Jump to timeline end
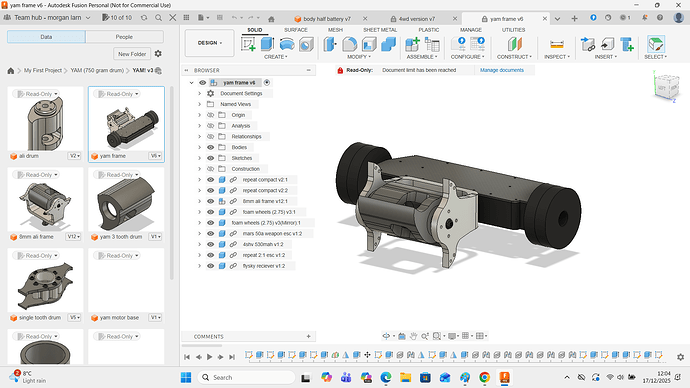690x388 pixels. coord(232,357)
